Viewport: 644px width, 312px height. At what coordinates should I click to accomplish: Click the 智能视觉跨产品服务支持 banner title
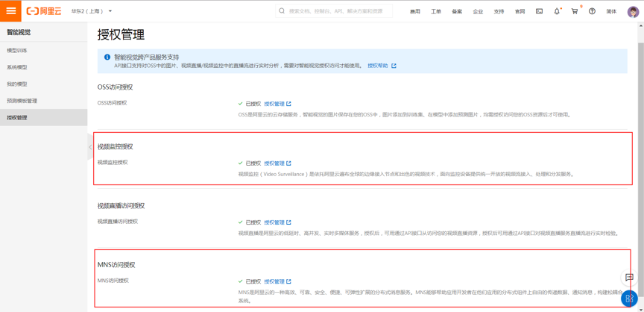tap(147, 57)
